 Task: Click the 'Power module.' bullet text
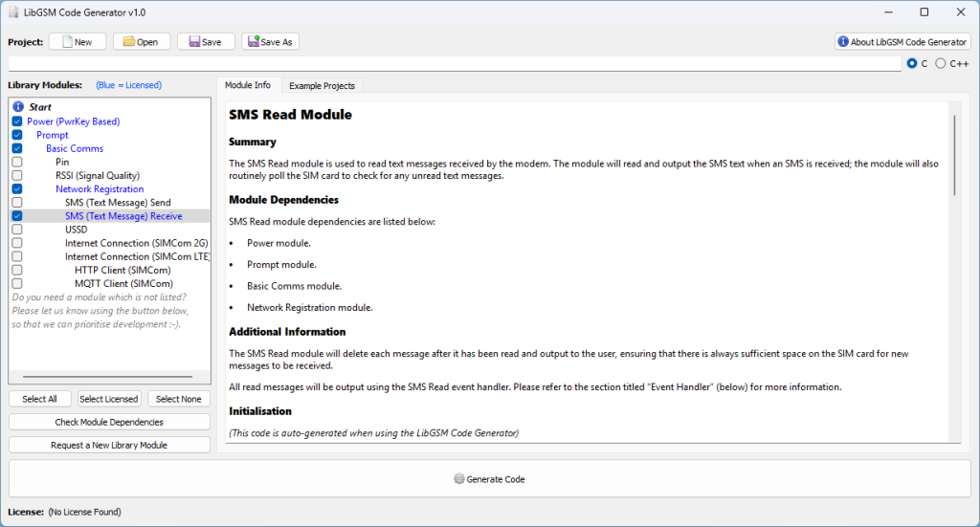click(278, 243)
